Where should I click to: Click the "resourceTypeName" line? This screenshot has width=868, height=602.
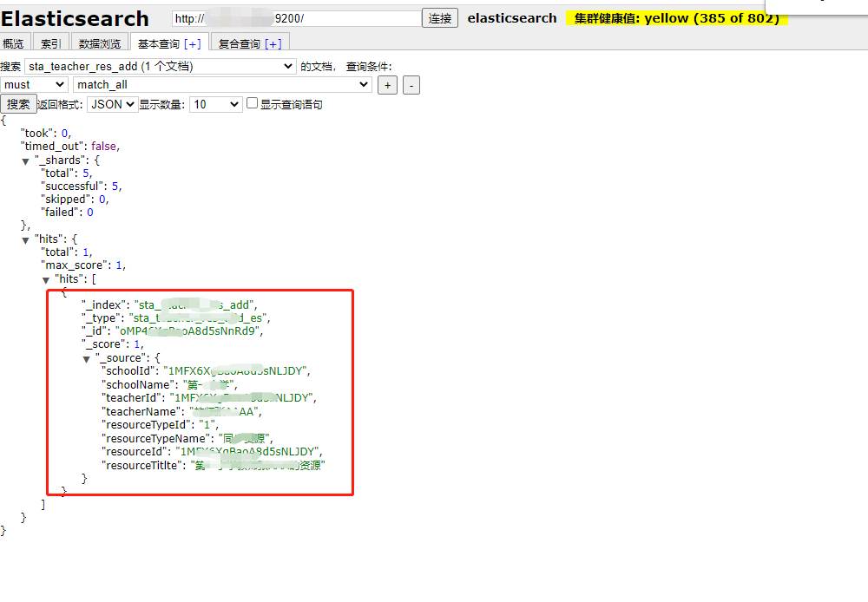pos(187,439)
